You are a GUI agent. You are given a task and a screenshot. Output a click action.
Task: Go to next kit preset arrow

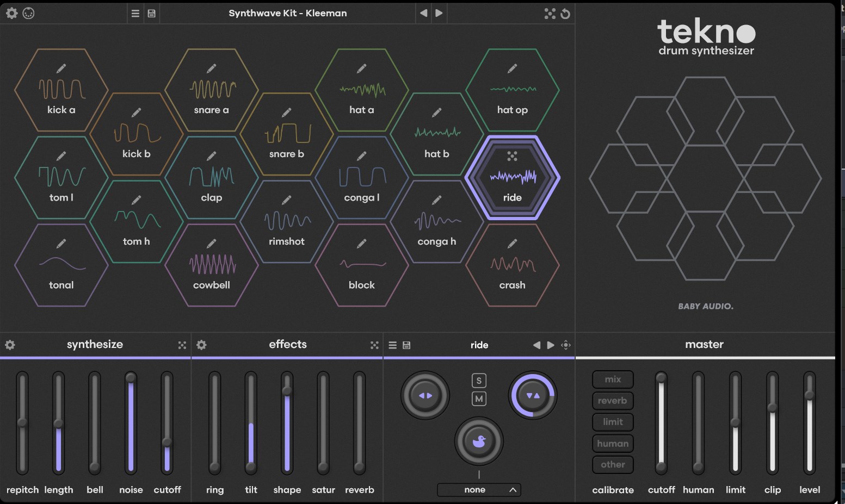click(439, 13)
